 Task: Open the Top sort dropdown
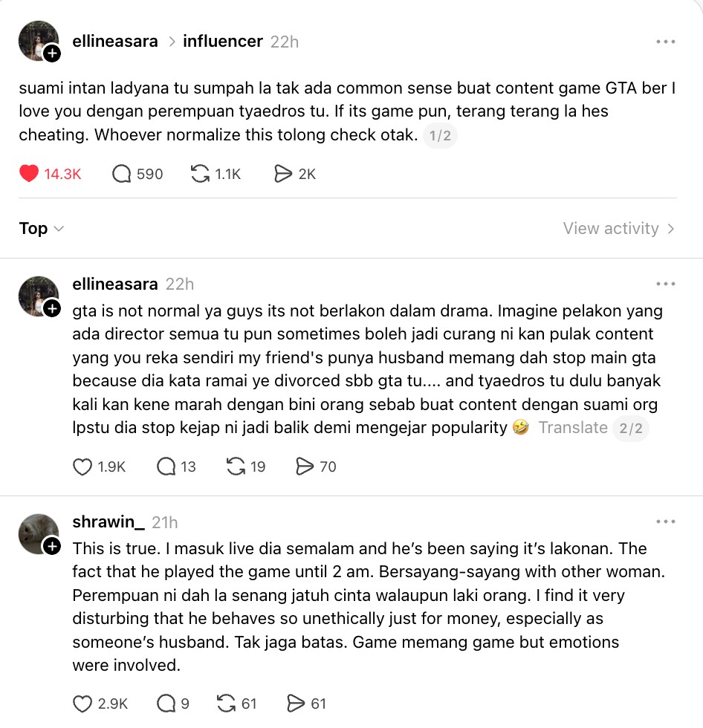tap(42, 229)
